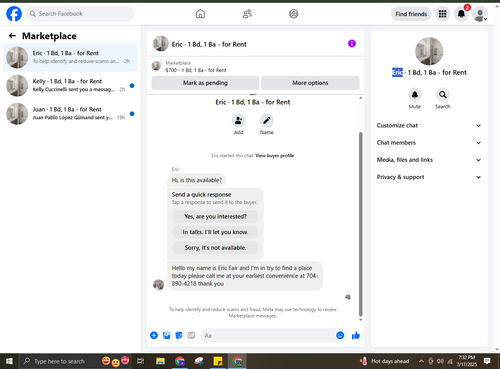Open the Facebook logo home link
500x369 pixels.
(x=14, y=14)
